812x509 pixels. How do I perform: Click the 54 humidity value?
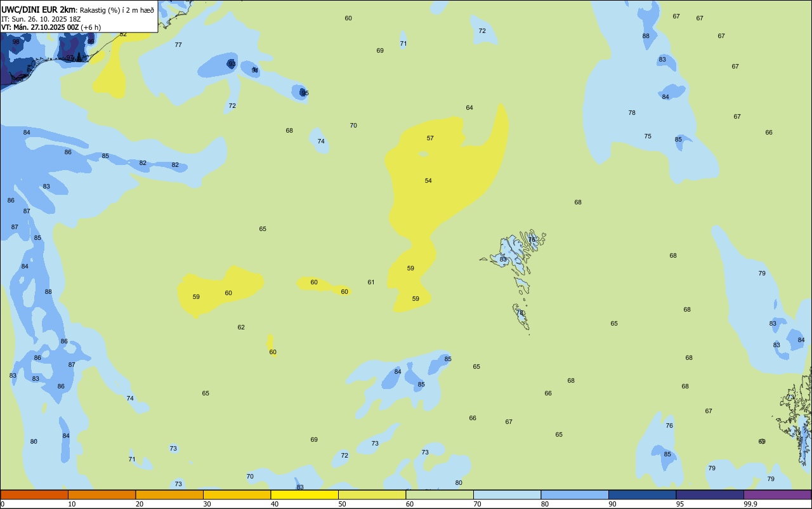tap(428, 180)
